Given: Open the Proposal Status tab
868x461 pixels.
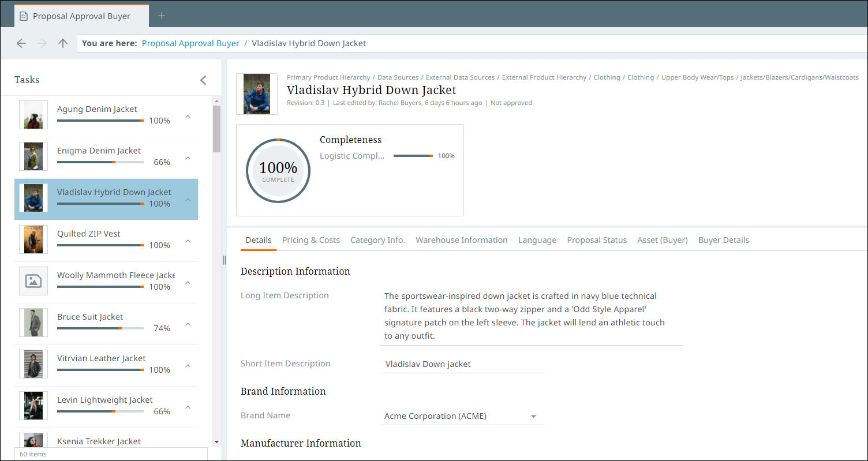Looking at the screenshot, I should click(596, 240).
